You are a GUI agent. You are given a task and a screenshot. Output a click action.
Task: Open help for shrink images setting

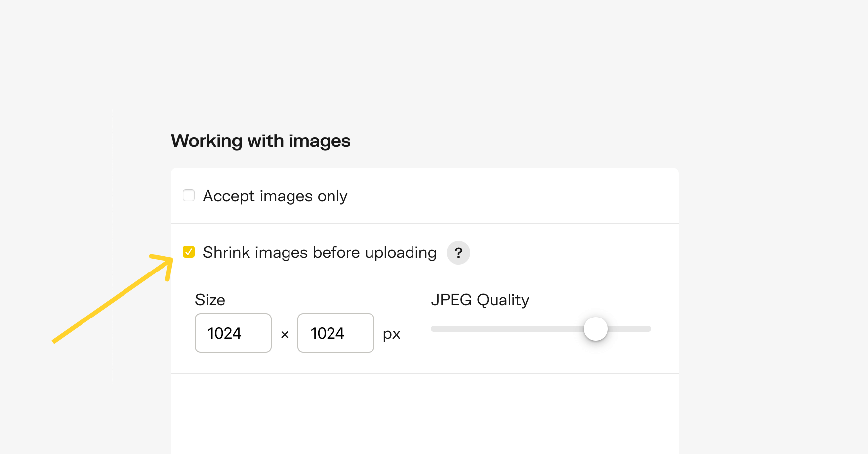click(x=458, y=253)
